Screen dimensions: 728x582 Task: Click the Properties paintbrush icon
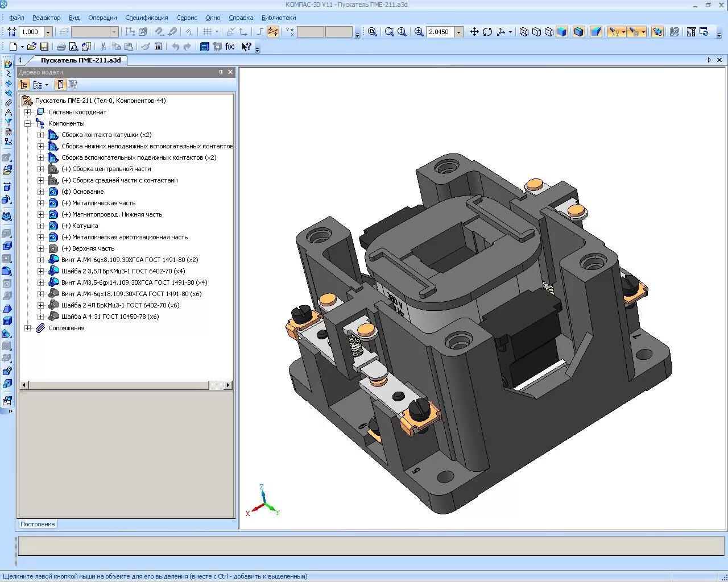pos(146,47)
